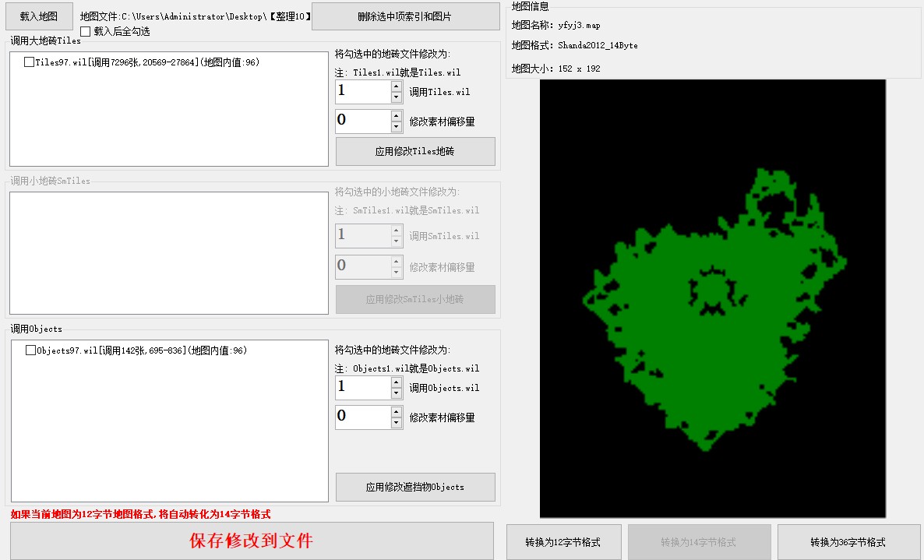Click 转换为36字节格式 button
The height and width of the screenshot is (560, 924).
point(848,542)
